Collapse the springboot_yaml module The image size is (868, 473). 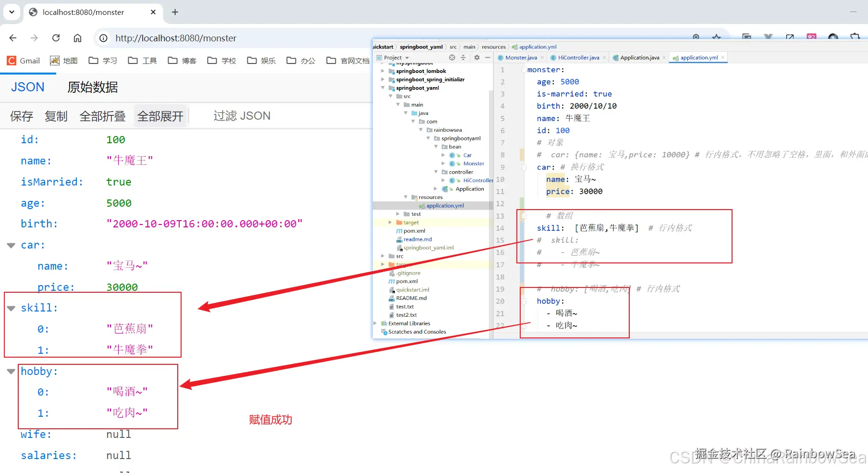[x=383, y=88]
